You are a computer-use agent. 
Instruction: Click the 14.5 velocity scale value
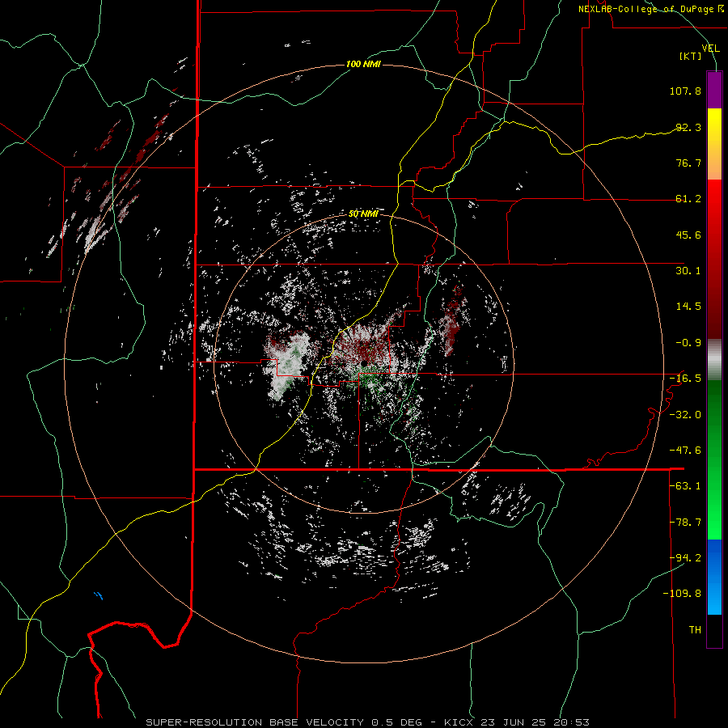(x=688, y=307)
